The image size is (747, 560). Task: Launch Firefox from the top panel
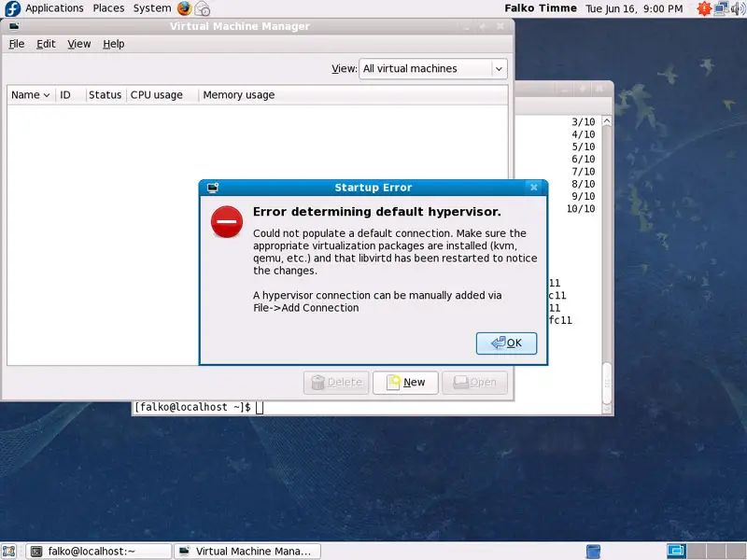184,8
